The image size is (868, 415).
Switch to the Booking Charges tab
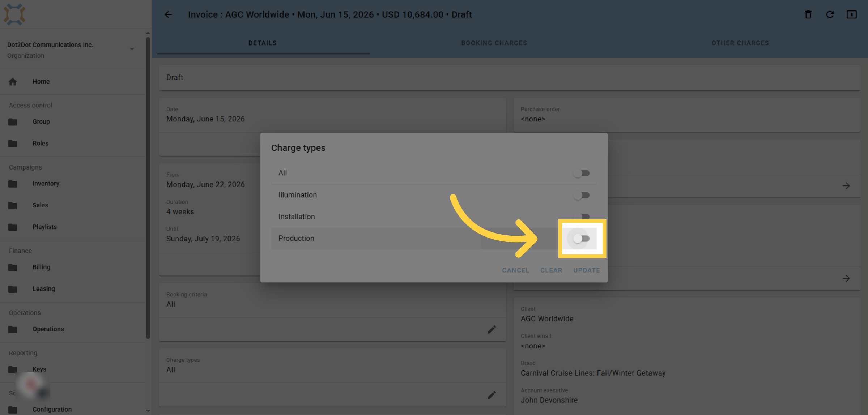(x=494, y=43)
